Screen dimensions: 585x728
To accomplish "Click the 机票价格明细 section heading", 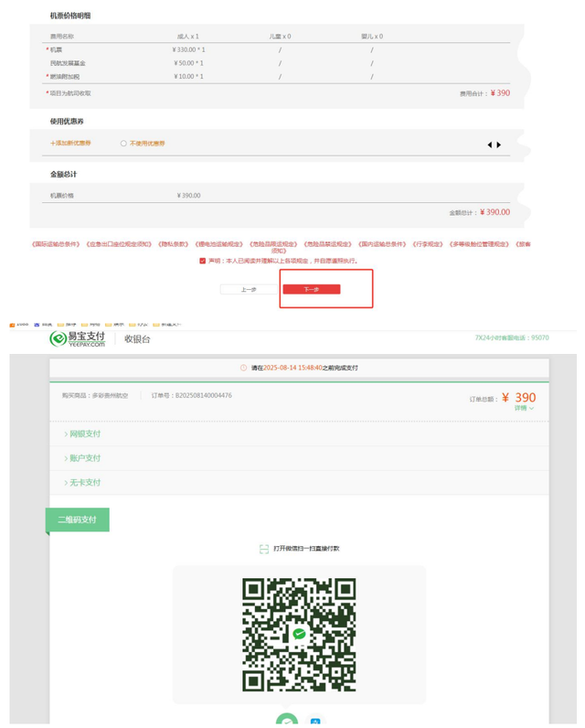I will coord(70,16).
